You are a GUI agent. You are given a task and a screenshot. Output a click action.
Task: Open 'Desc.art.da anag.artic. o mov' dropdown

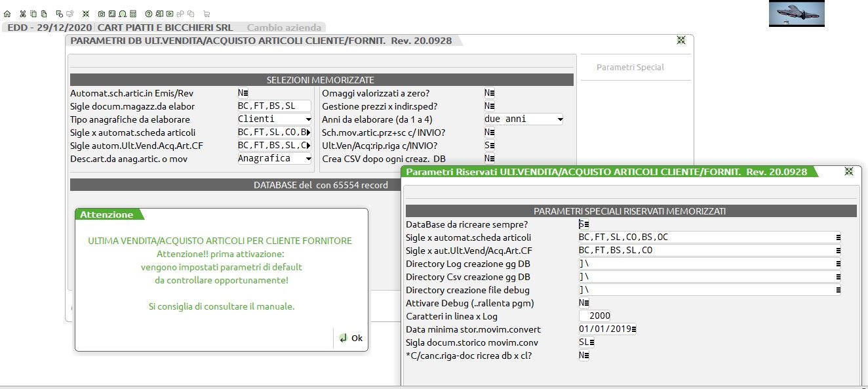tap(275, 159)
